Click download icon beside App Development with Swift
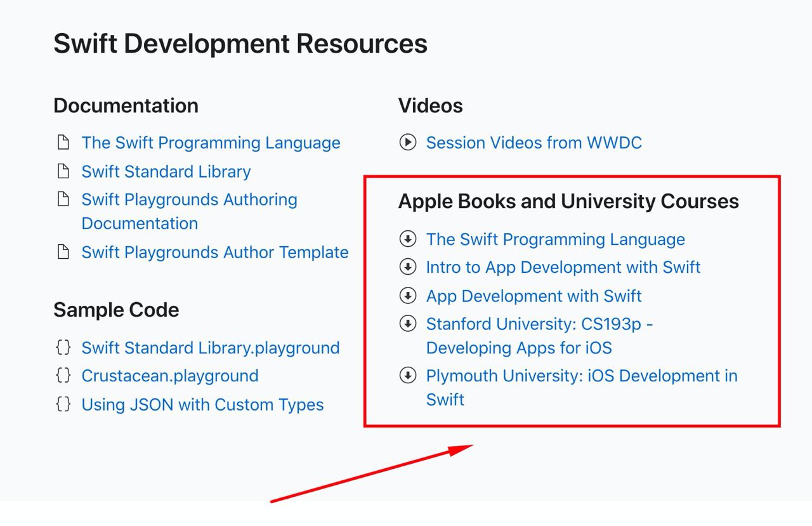The width and height of the screenshot is (812, 526). 408,296
